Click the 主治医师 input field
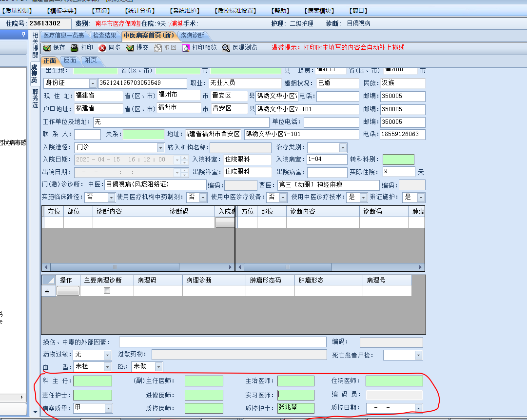Image resolution: width=527 pixels, height=420 pixels. [296, 381]
